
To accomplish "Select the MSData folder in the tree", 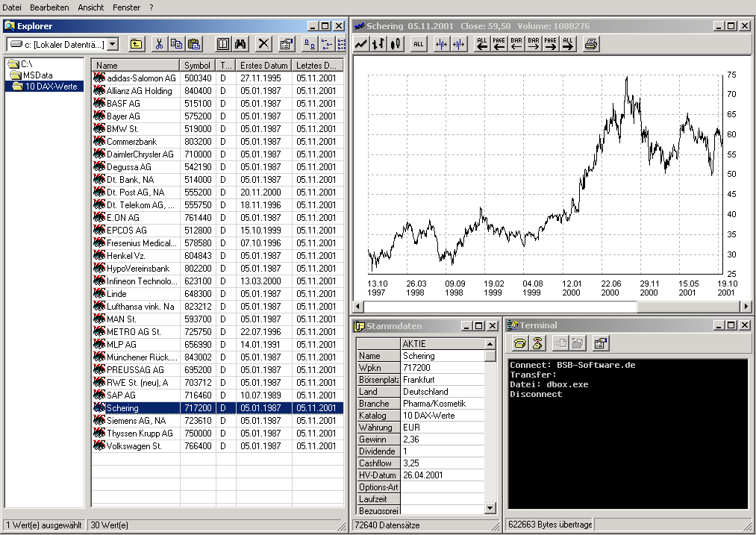I will click(x=32, y=75).
